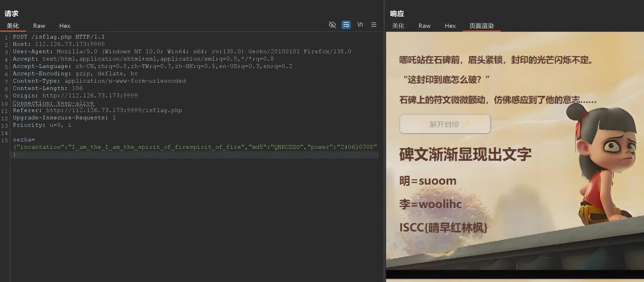Click the Host header line
644x282 pixels.
click(x=58, y=44)
